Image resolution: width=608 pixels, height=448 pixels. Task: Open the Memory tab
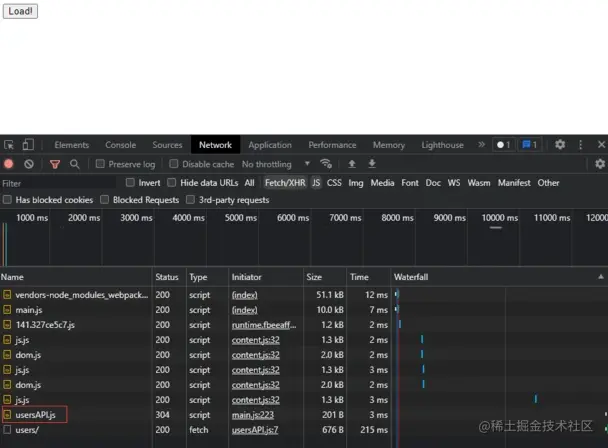[389, 145]
